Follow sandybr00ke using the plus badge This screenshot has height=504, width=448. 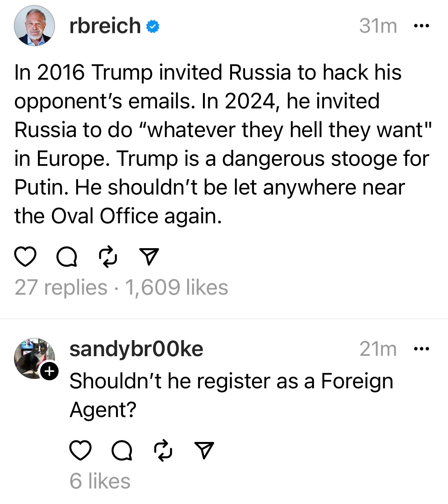tap(49, 371)
